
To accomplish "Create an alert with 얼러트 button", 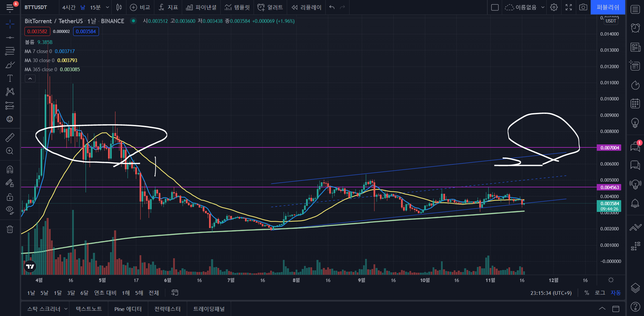I will [x=270, y=7].
